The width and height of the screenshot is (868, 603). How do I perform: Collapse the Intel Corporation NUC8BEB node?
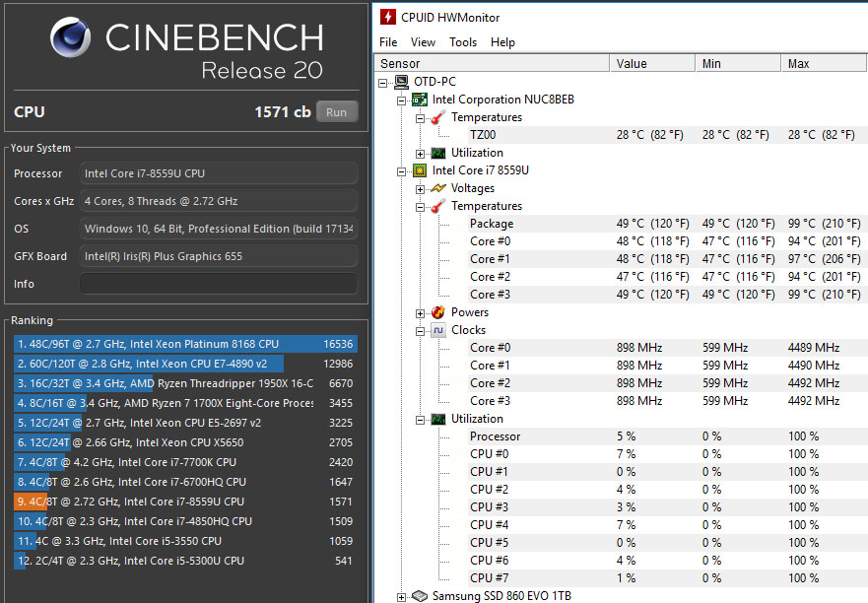(x=401, y=100)
